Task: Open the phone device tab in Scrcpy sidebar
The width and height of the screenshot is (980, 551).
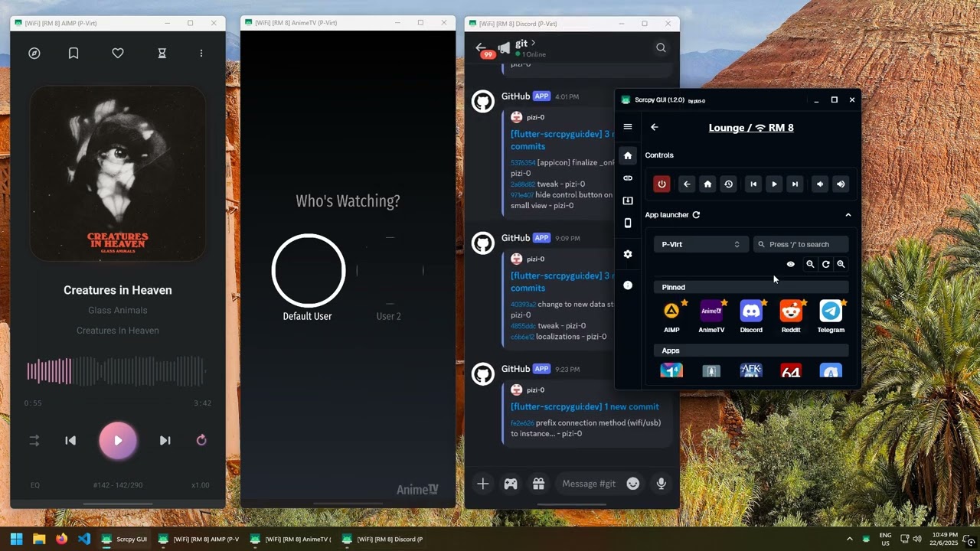Action: click(628, 223)
